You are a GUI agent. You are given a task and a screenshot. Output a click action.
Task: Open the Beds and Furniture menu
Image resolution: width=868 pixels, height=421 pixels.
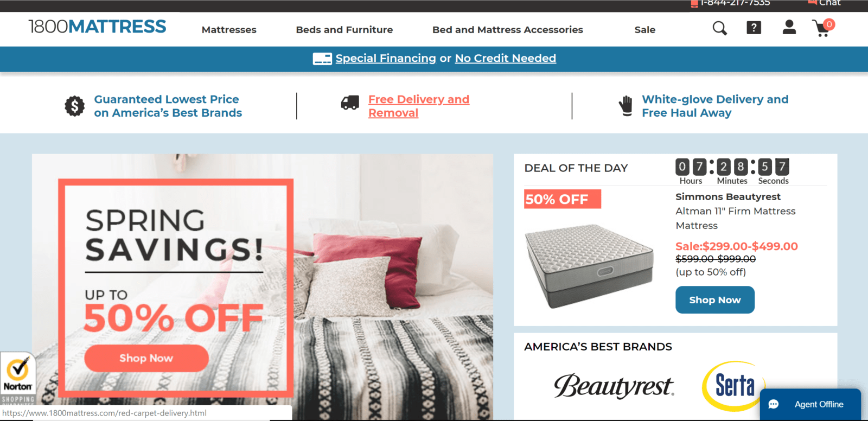pos(344,30)
